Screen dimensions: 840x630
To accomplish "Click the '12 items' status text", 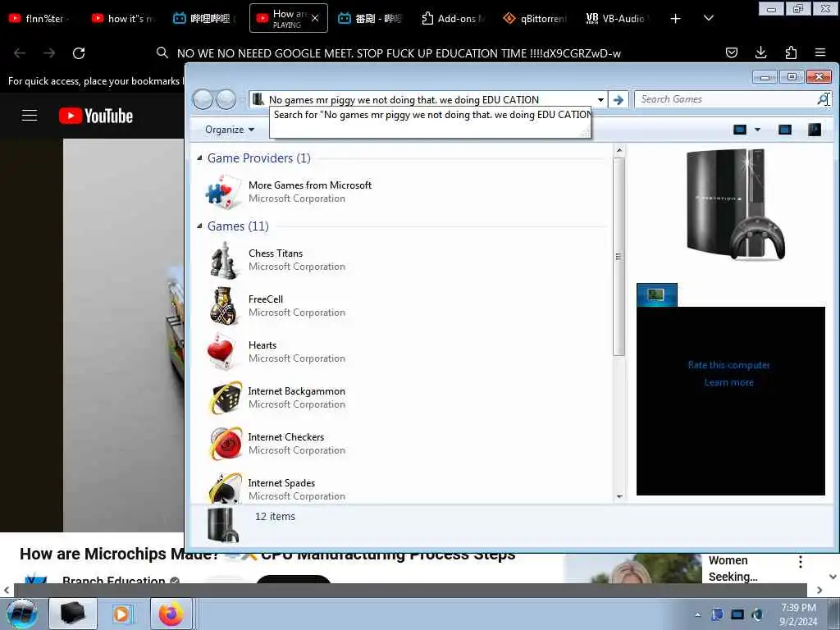I will point(275,517).
